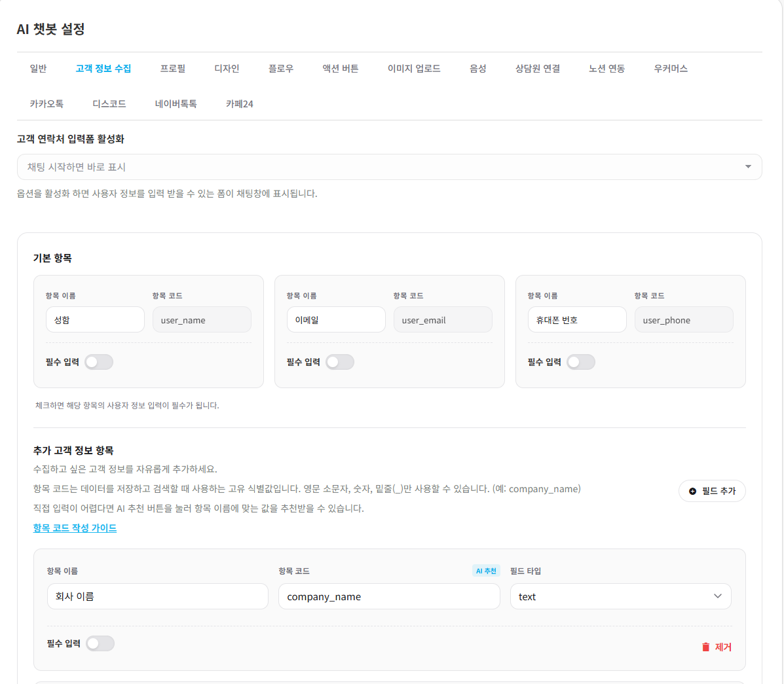Toggle 필수 입력 for 회사 이름 field
The width and height of the screenshot is (784, 684).
pyautogui.click(x=100, y=643)
